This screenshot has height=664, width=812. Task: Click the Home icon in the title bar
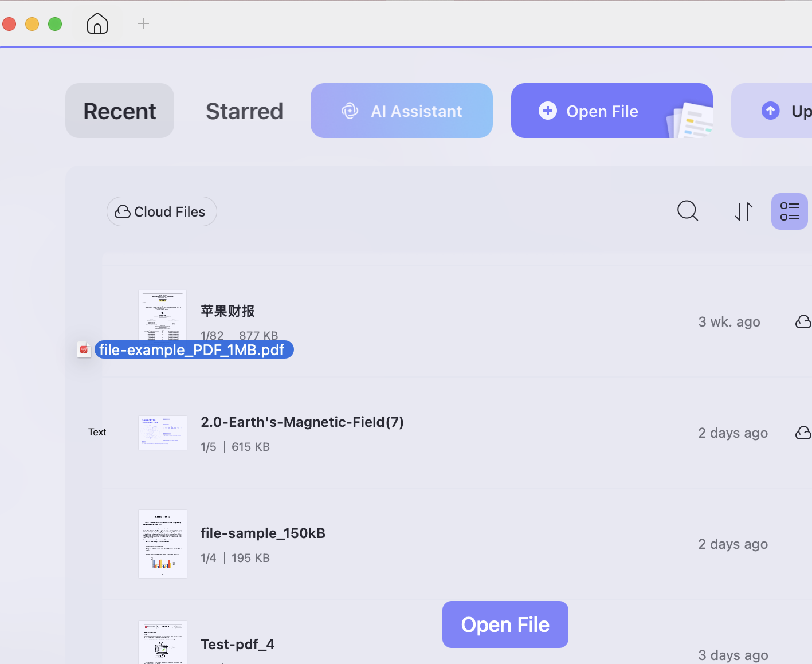click(x=97, y=23)
